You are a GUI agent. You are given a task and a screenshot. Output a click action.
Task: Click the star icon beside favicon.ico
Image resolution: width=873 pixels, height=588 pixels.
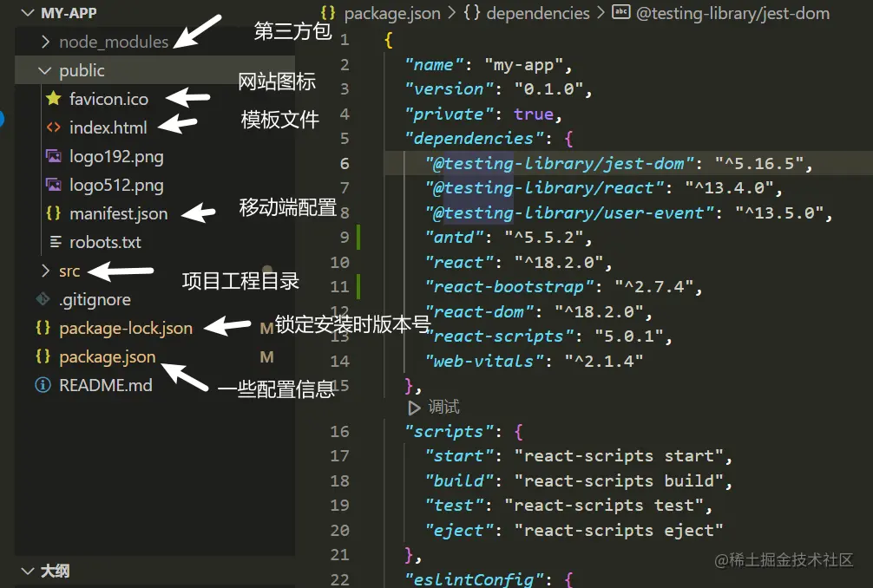[x=54, y=99]
